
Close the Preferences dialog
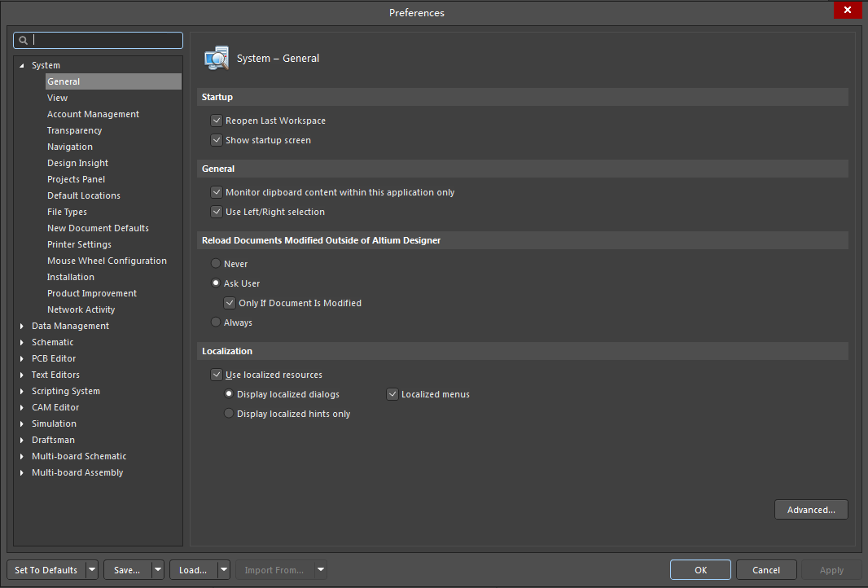pyautogui.click(x=848, y=10)
